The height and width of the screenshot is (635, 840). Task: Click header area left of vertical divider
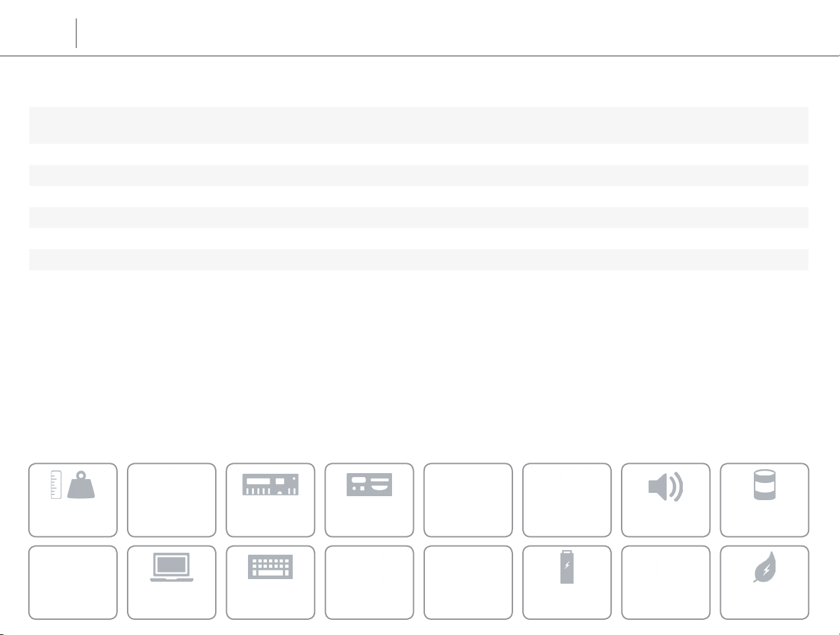point(37,33)
